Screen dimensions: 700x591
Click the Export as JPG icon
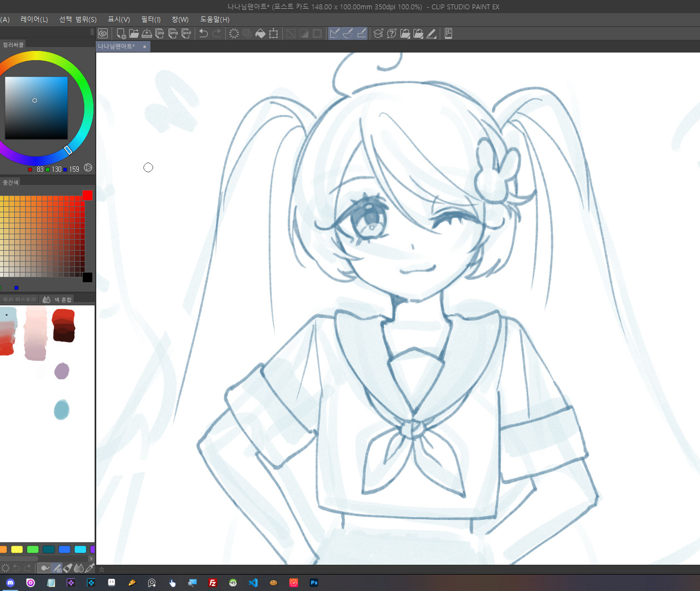click(x=160, y=33)
